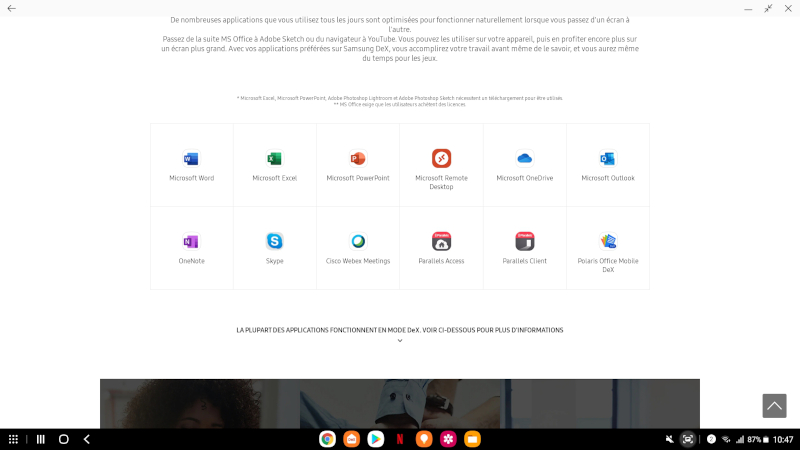Click the Polaris Office Mobile DeX label

pos(608,265)
